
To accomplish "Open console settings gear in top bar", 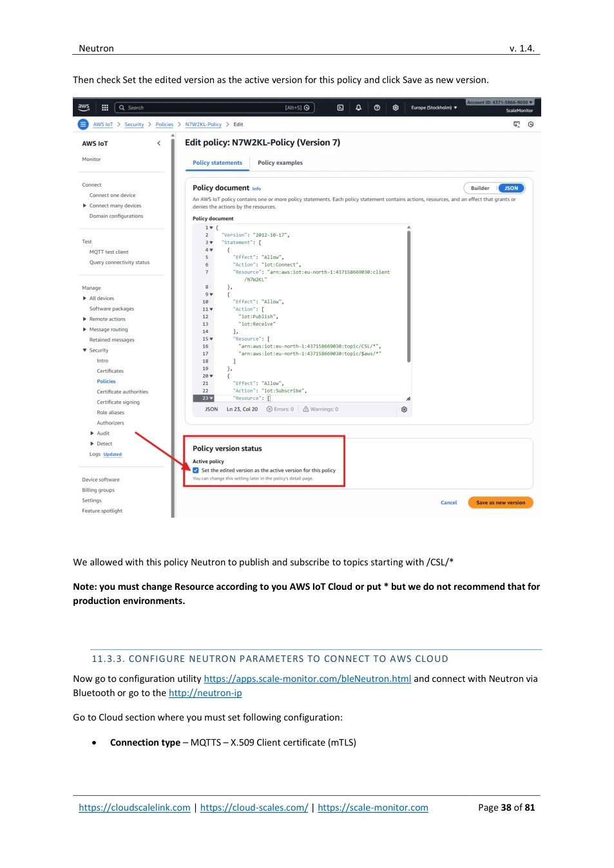I will point(396,108).
